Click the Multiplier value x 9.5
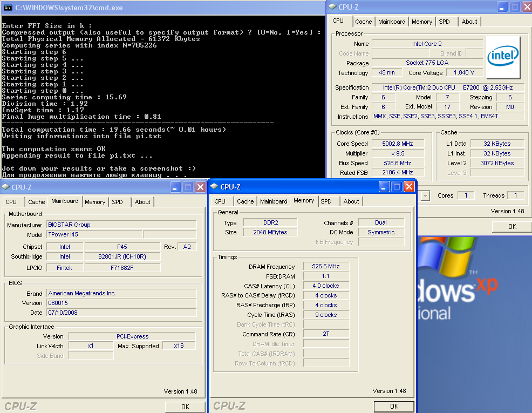 [398, 153]
